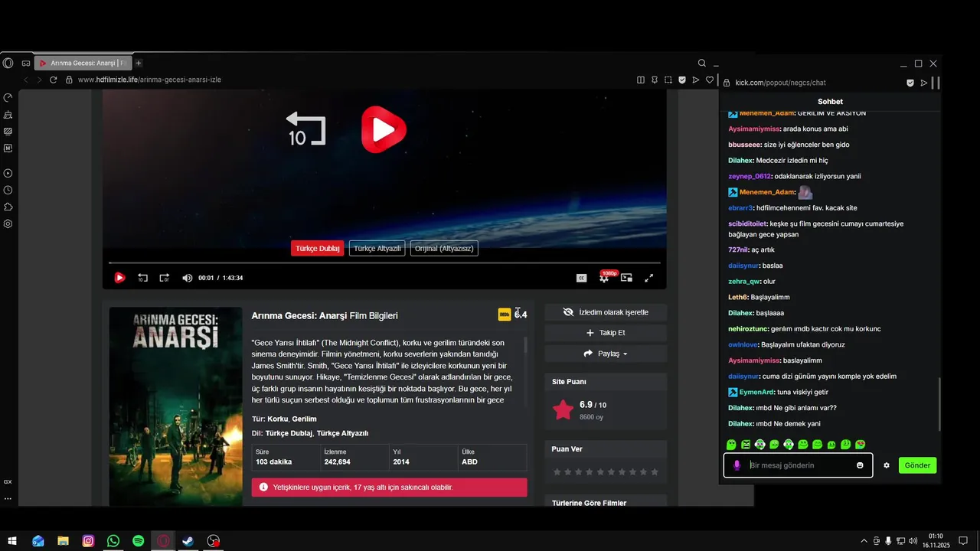The image size is (980, 551).
Task: Click the synopsis text scrollbar
Action: [525, 345]
